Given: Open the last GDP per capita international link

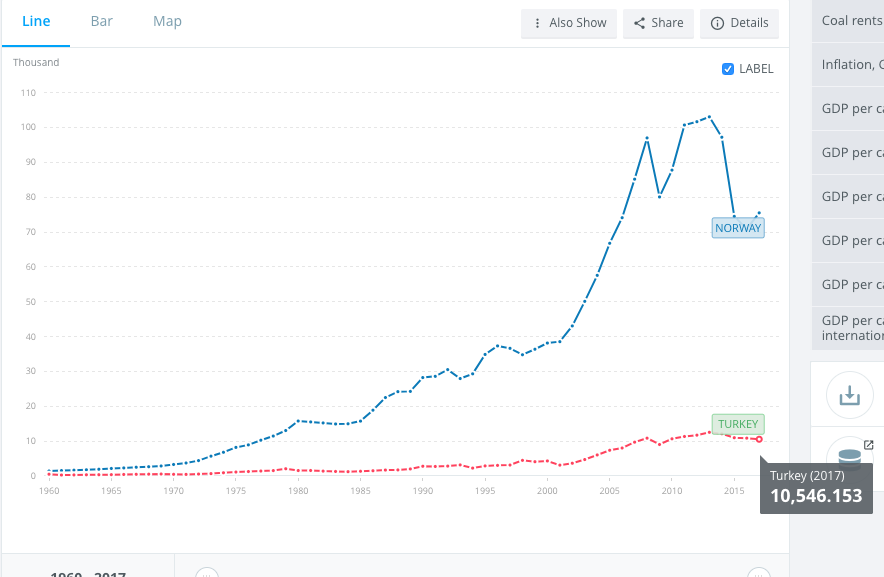Looking at the screenshot, I should 851,328.
